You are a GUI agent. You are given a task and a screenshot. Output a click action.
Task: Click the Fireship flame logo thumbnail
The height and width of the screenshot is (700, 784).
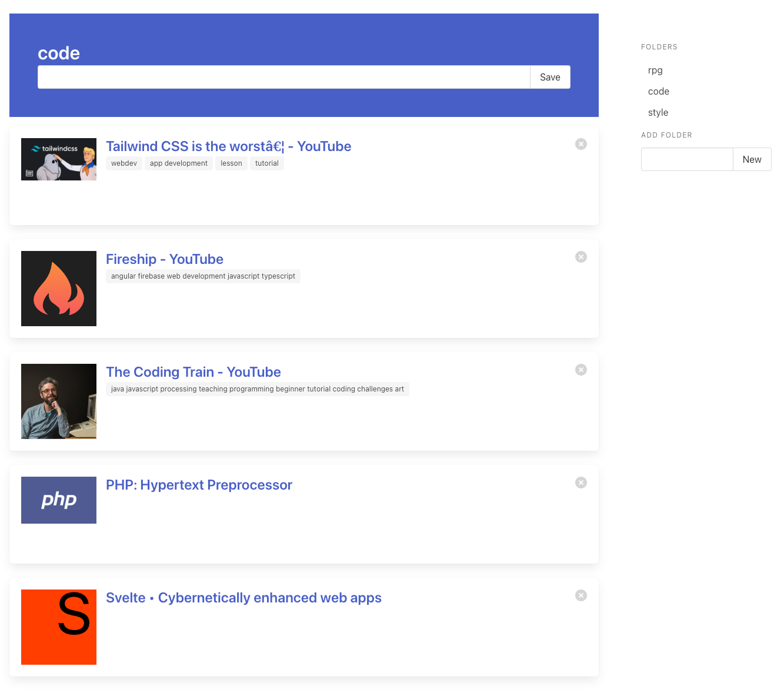[x=59, y=289]
